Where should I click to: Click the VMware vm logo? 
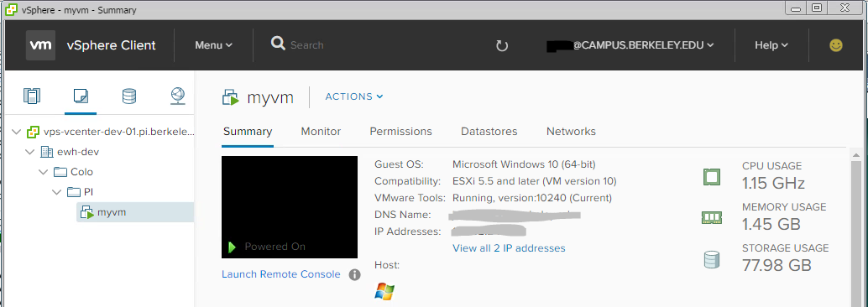point(40,45)
